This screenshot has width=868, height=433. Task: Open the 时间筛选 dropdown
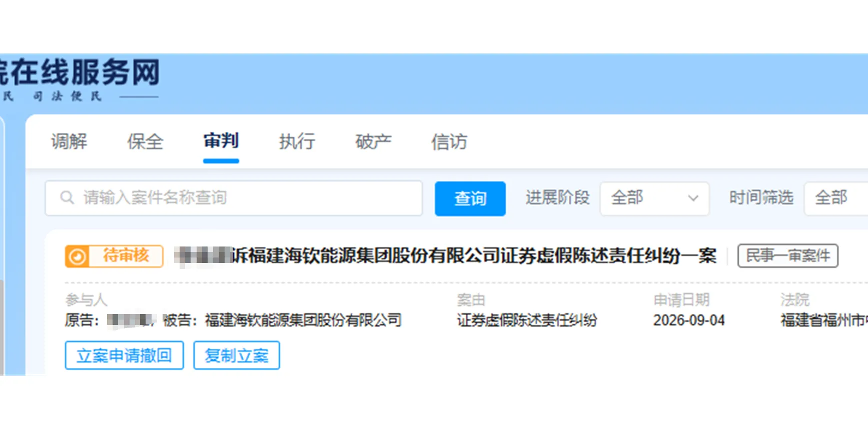click(836, 198)
